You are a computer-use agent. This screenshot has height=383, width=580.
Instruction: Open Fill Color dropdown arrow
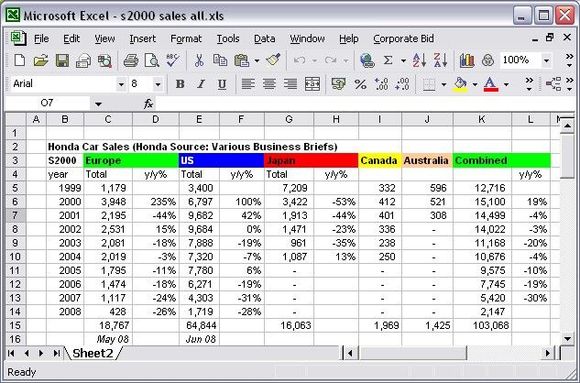coord(475,84)
